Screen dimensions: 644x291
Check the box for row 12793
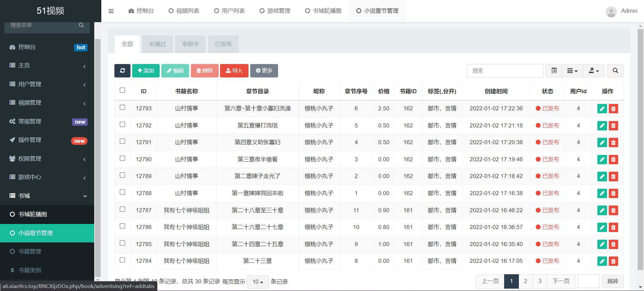coord(122,107)
